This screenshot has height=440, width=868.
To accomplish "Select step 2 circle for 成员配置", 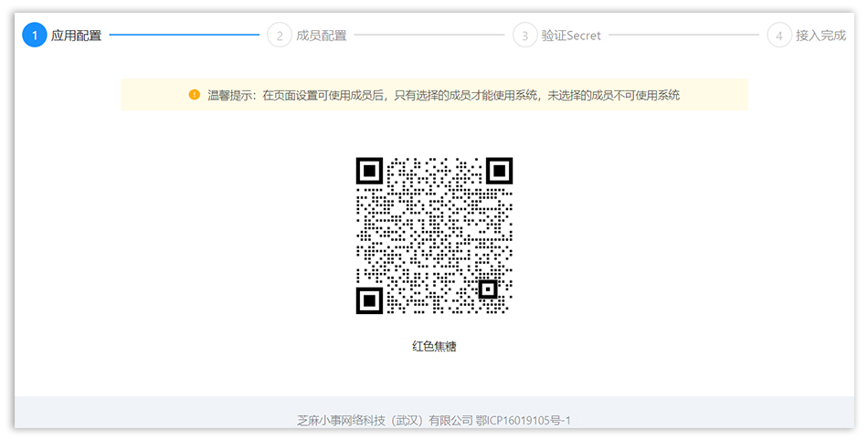I will pos(280,35).
